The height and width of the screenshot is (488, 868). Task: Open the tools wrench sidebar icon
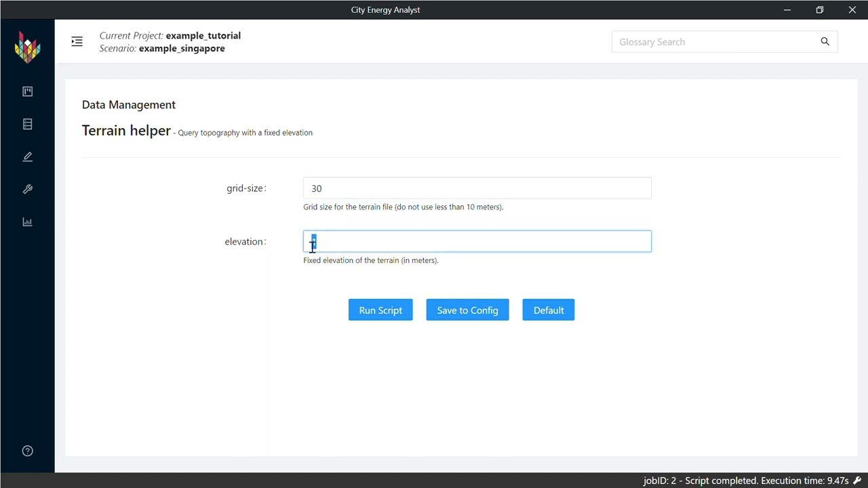pyautogui.click(x=28, y=189)
